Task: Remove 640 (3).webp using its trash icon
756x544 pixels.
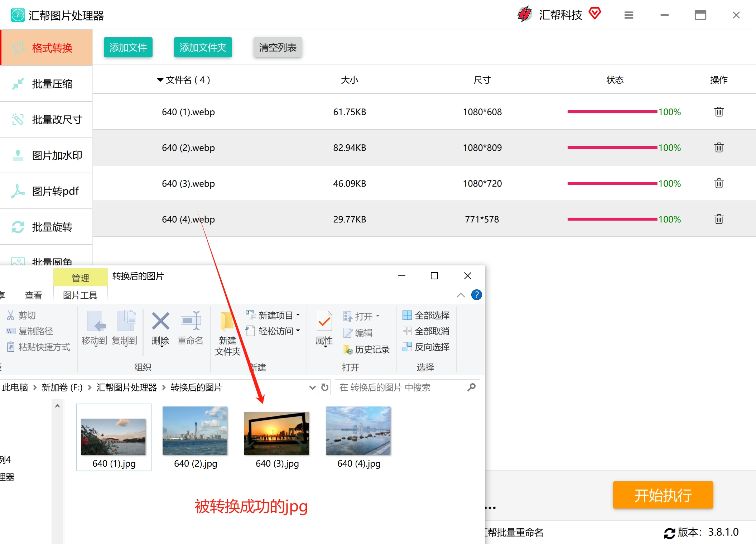Action: [x=719, y=183]
